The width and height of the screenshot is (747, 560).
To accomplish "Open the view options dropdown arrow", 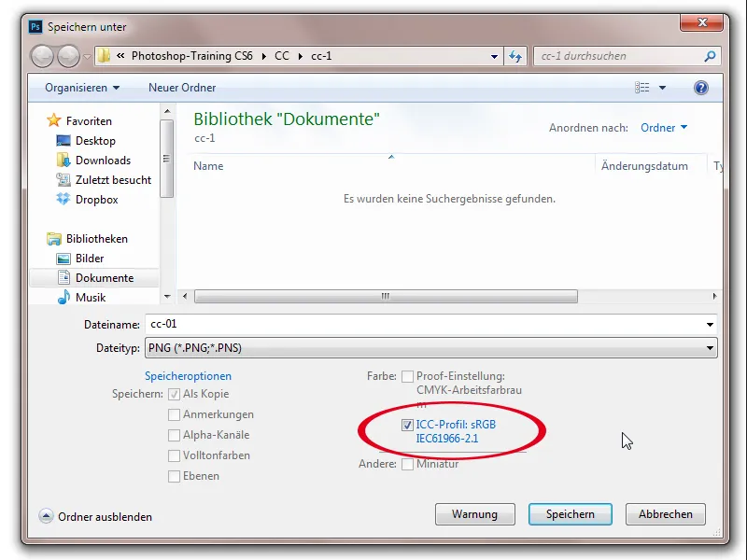I will click(662, 88).
